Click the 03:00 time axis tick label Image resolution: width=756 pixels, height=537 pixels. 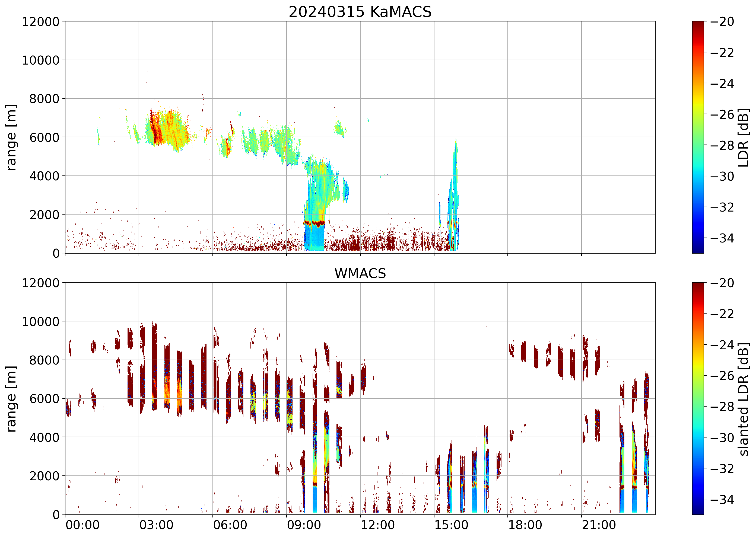pyautogui.click(x=156, y=525)
